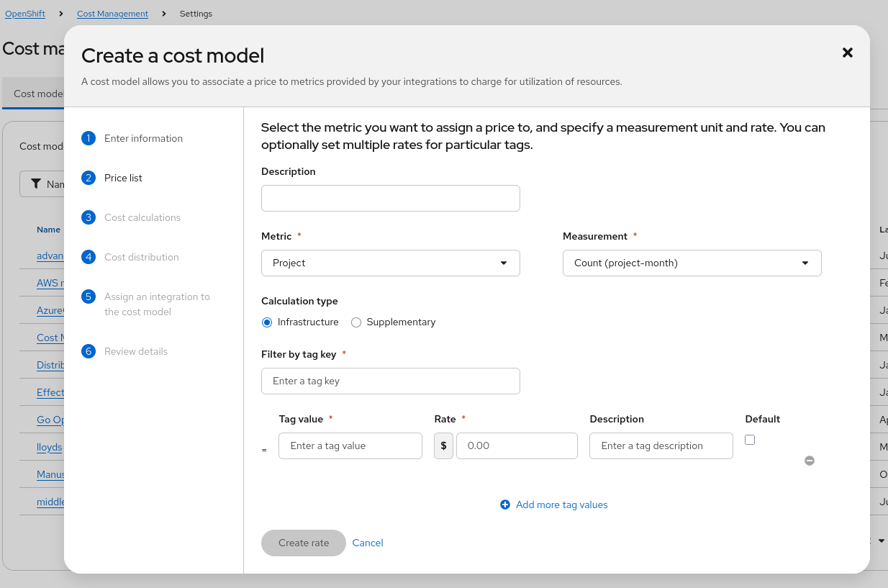Close the Create a cost model dialog

tap(848, 53)
